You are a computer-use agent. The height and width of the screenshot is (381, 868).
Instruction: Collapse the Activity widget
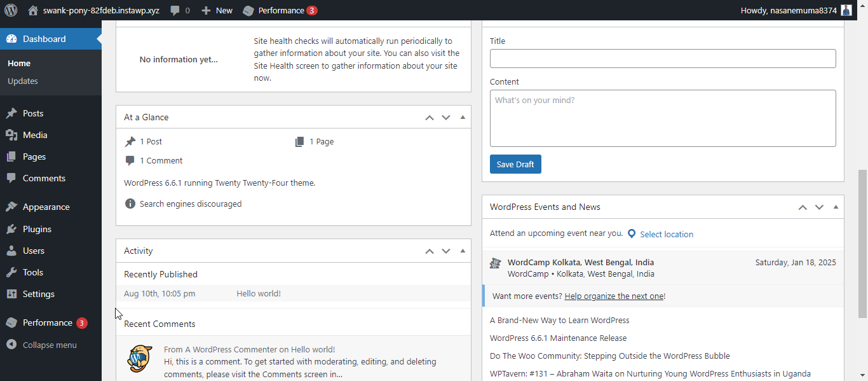462,251
